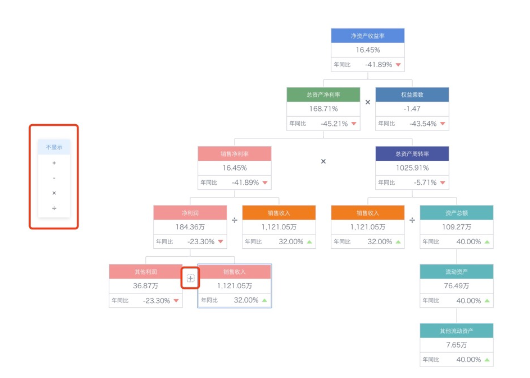Viewport: 530px width, 378px height.
Task: Click multiply sign between 总资产净利率 and 权益乘数
Action: point(368,102)
